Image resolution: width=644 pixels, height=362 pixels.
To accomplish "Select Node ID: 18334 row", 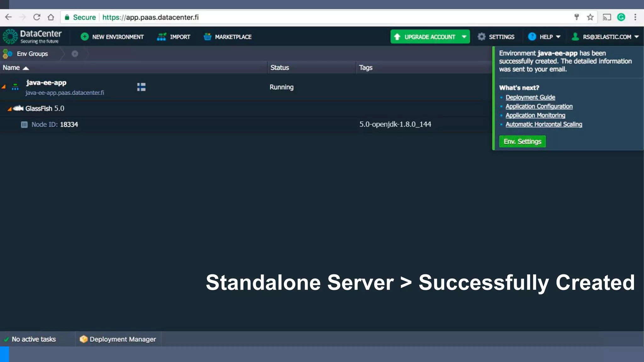I will click(x=245, y=124).
